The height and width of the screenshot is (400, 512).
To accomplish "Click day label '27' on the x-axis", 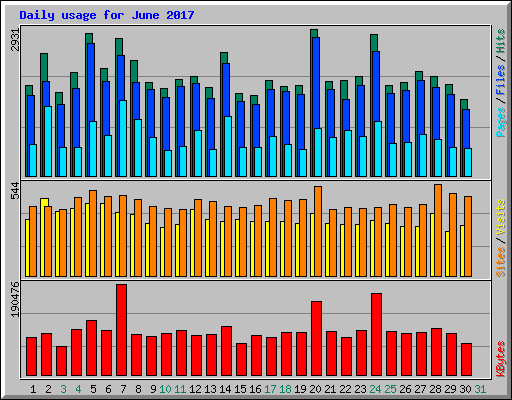I will tap(420, 389).
